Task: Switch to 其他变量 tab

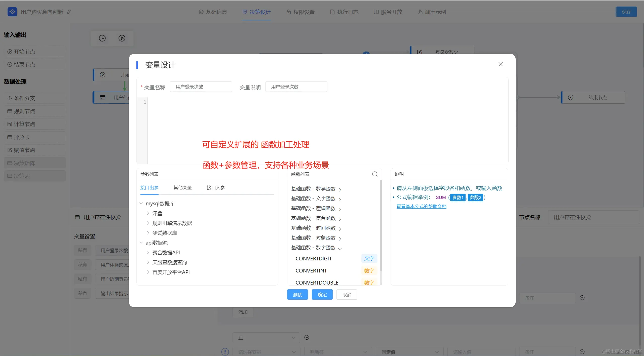Action: (x=182, y=188)
